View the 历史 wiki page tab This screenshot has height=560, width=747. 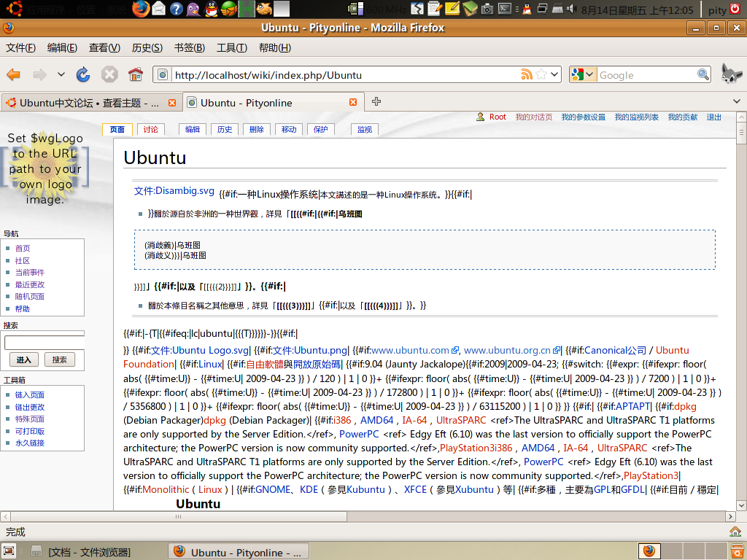tap(225, 129)
